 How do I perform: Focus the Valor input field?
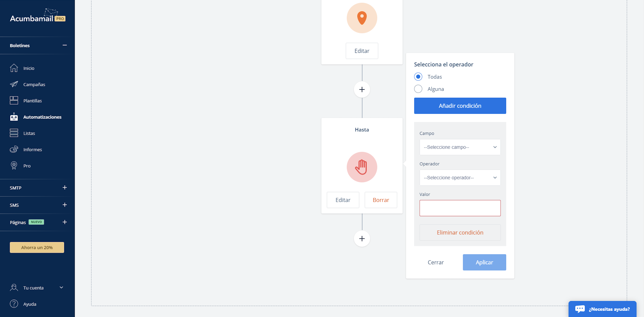(460, 208)
